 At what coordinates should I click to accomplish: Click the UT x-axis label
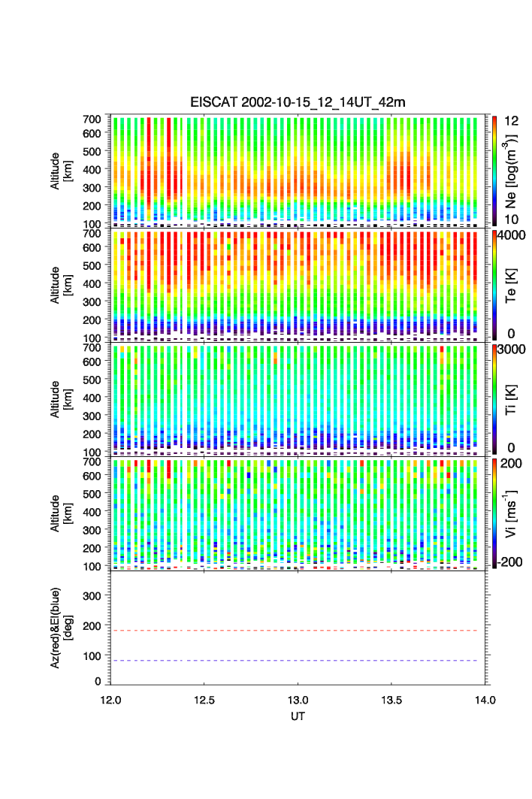pyautogui.click(x=298, y=716)
